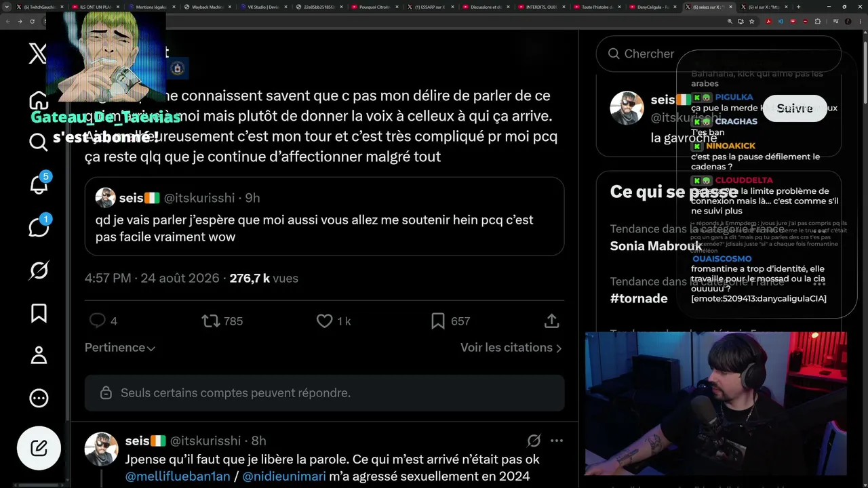Viewport: 868px width, 488px height.
Task: Switch to the Wayback Machine tab
Action: tap(207, 7)
